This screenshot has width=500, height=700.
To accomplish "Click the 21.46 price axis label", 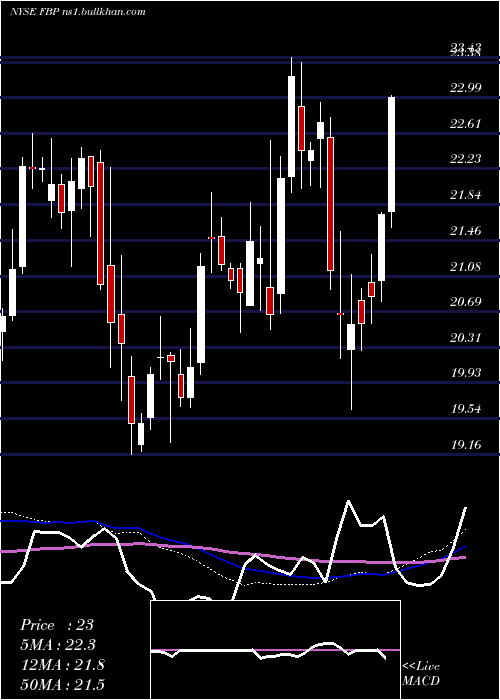I will [466, 231].
